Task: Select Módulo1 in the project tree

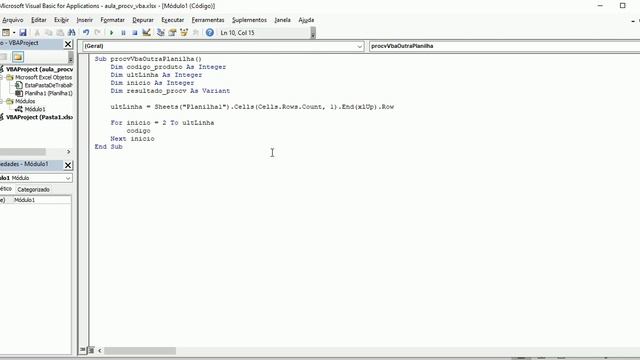Action: point(35,109)
